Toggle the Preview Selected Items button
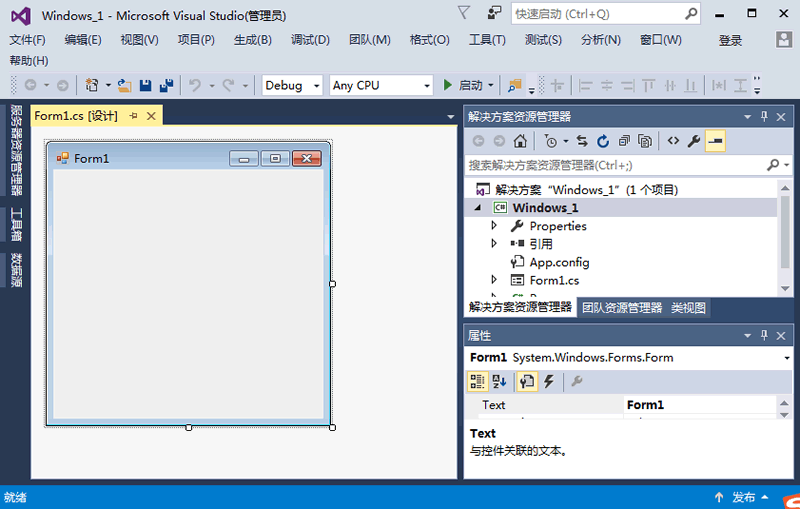 (715, 141)
